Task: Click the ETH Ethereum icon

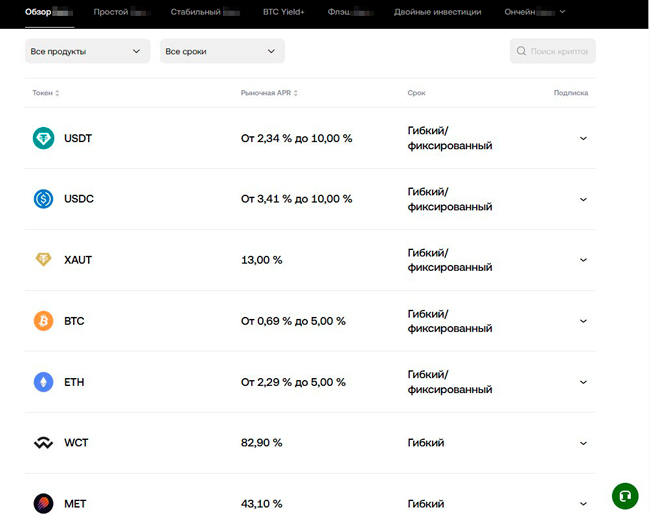Action: point(44,382)
